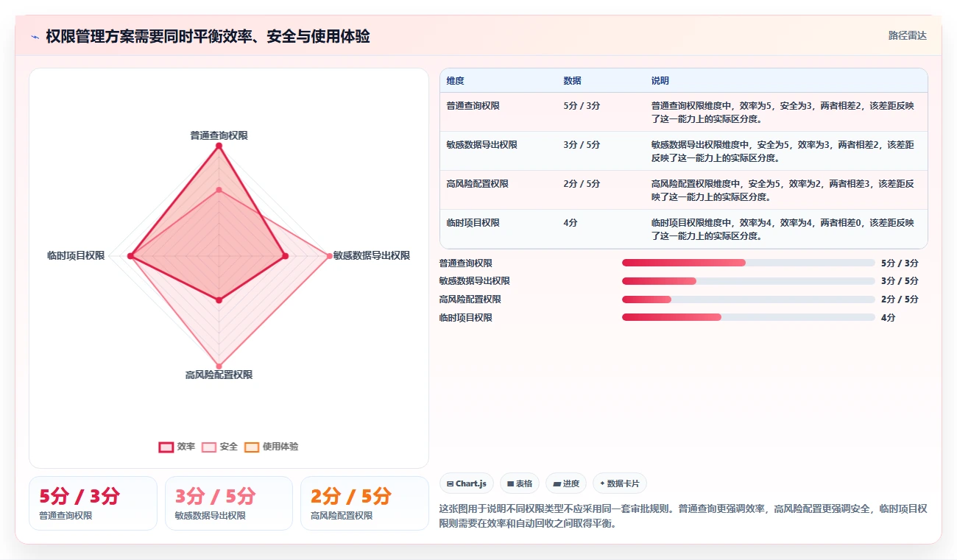Viewport: 957px width, 560px height.
Task: Click the 维度 table column header
Action: click(x=455, y=81)
